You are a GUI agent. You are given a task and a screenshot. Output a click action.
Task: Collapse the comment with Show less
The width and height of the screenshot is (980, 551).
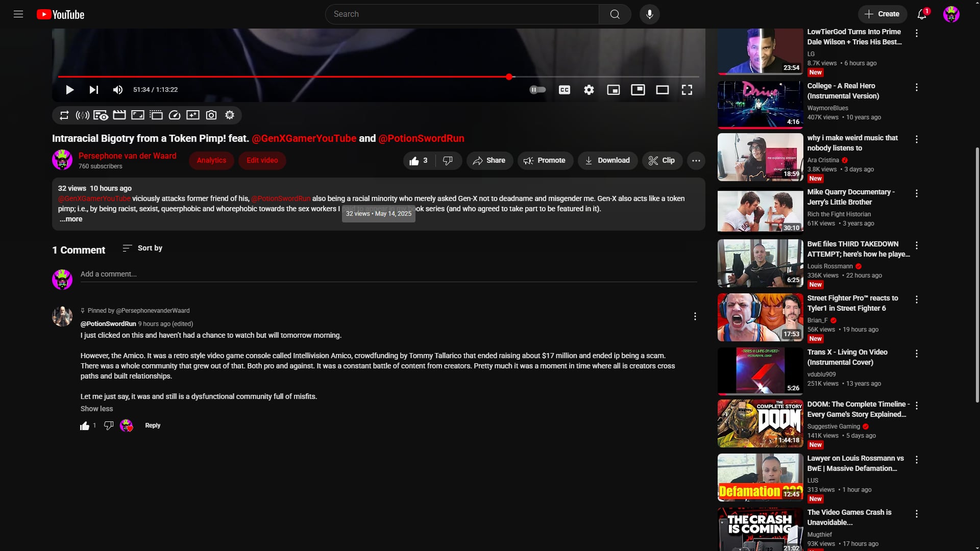pyautogui.click(x=96, y=409)
